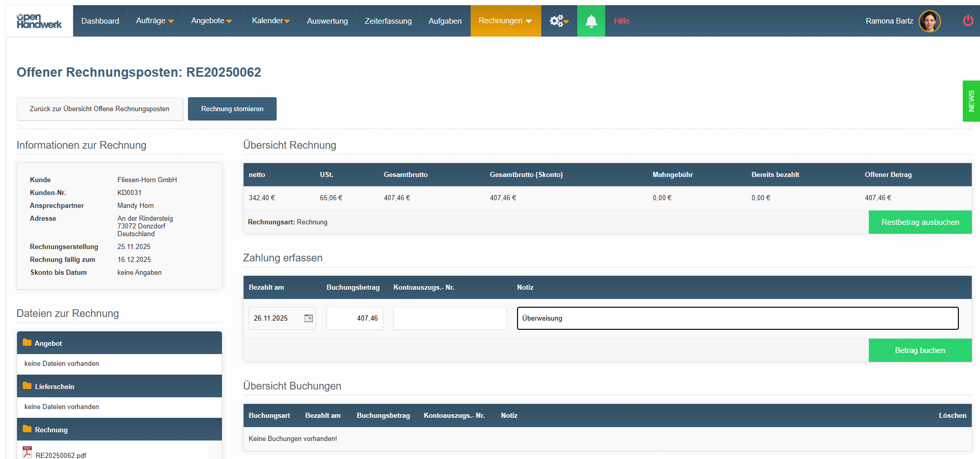Click the red power logout icon
Viewport: 980px width, 459px height.
pos(968,21)
